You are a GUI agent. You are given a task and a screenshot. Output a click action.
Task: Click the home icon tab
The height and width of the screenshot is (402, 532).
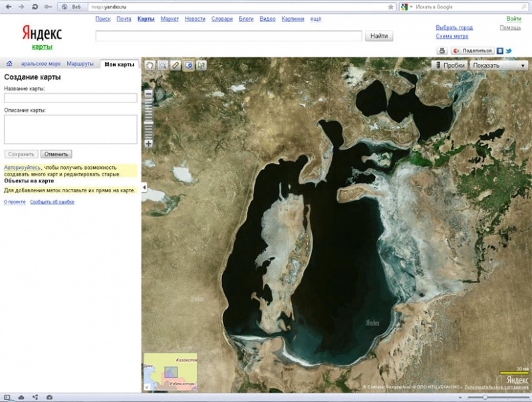point(9,64)
